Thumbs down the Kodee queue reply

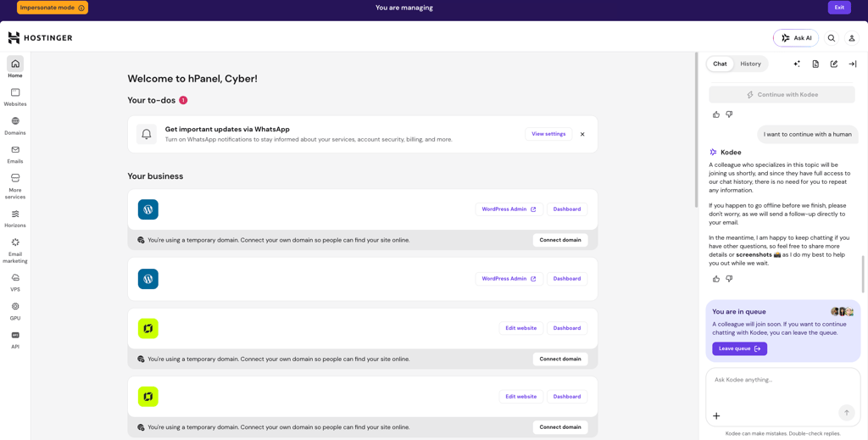(729, 279)
